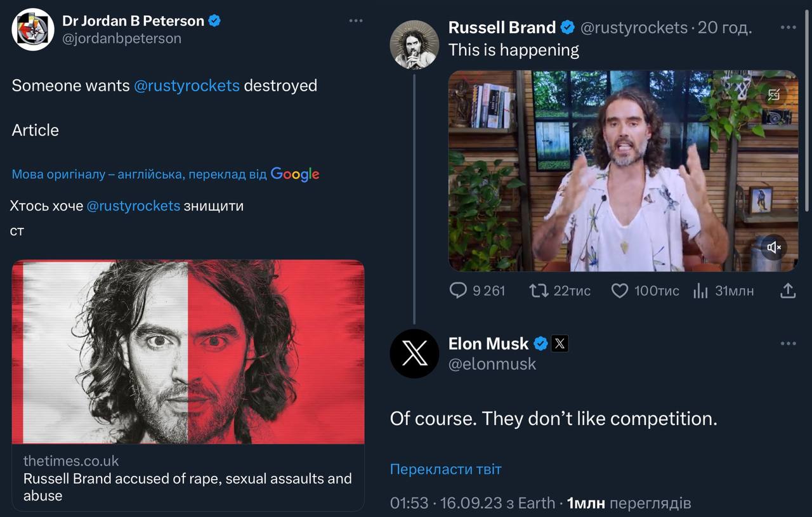Open more options menu on Russell Brand's tweet
Viewport: 812px width, 517px height.
tap(788, 28)
